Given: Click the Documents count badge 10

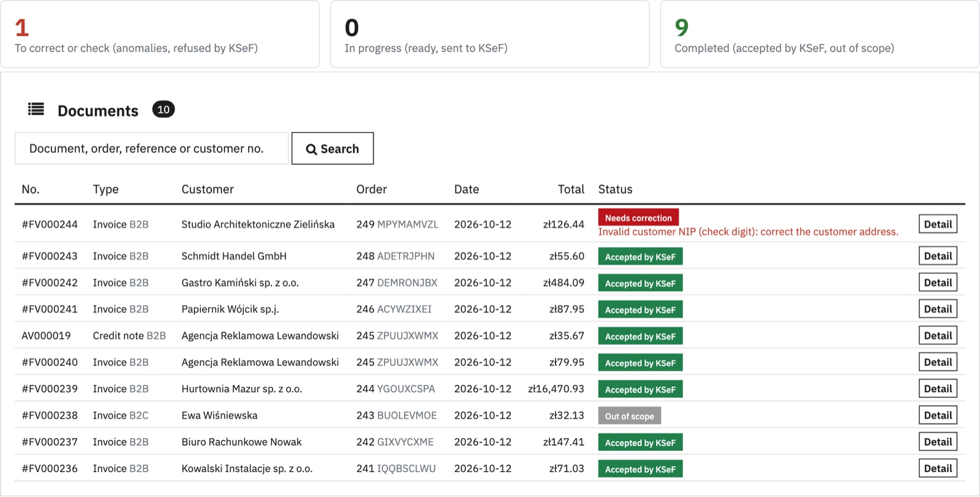Looking at the screenshot, I should [164, 109].
